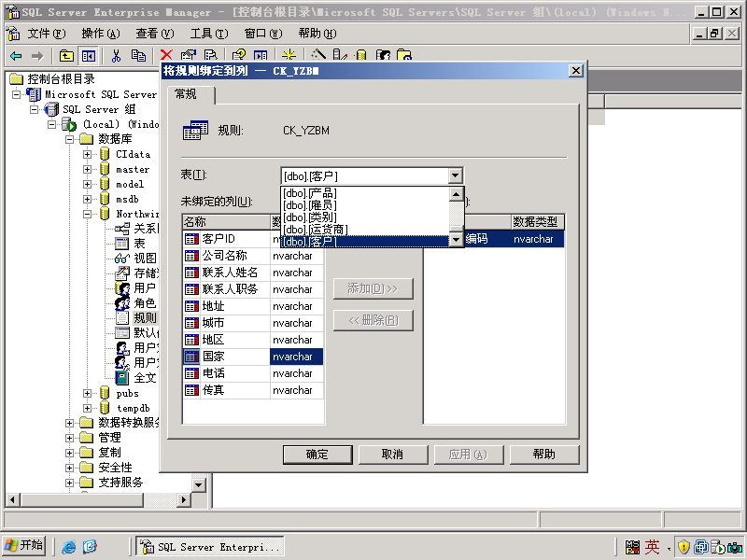
Task: Select the 表 node in tree
Action: (139, 244)
